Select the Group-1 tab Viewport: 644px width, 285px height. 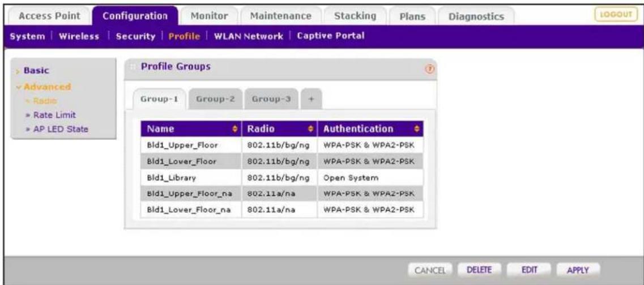pyautogui.click(x=160, y=99)
